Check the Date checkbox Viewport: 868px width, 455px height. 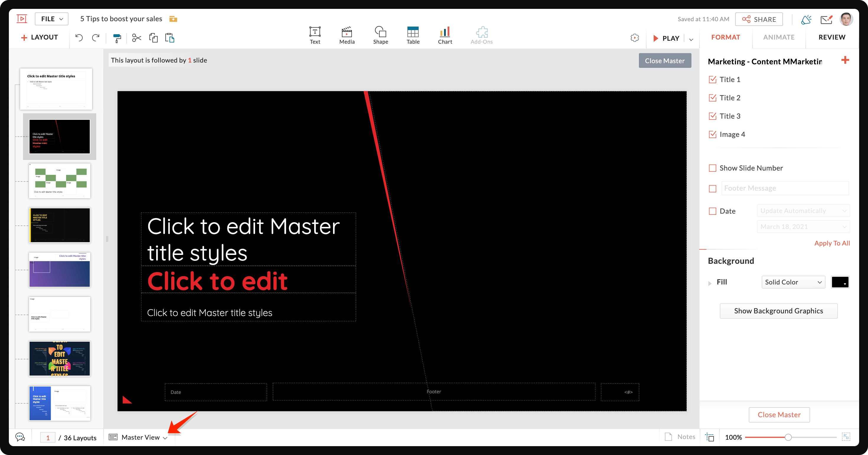[x=713, y=211]
